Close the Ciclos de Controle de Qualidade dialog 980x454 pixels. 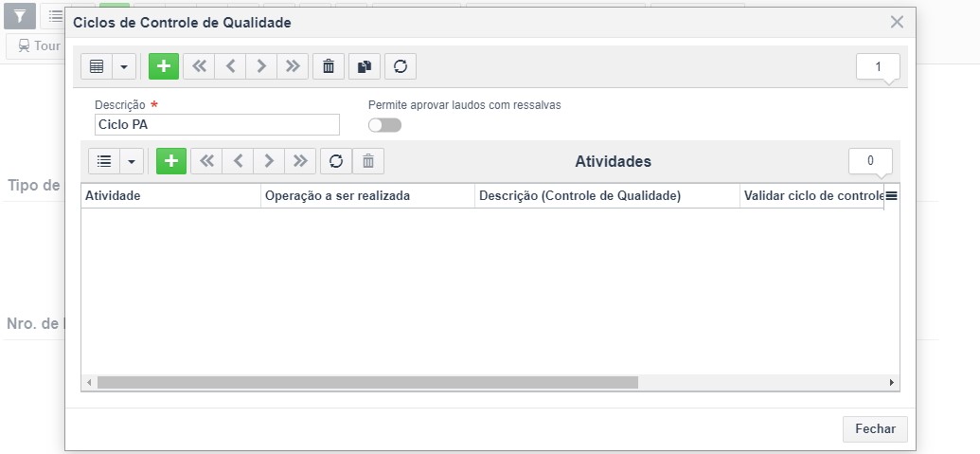click(x=897, y=23)
